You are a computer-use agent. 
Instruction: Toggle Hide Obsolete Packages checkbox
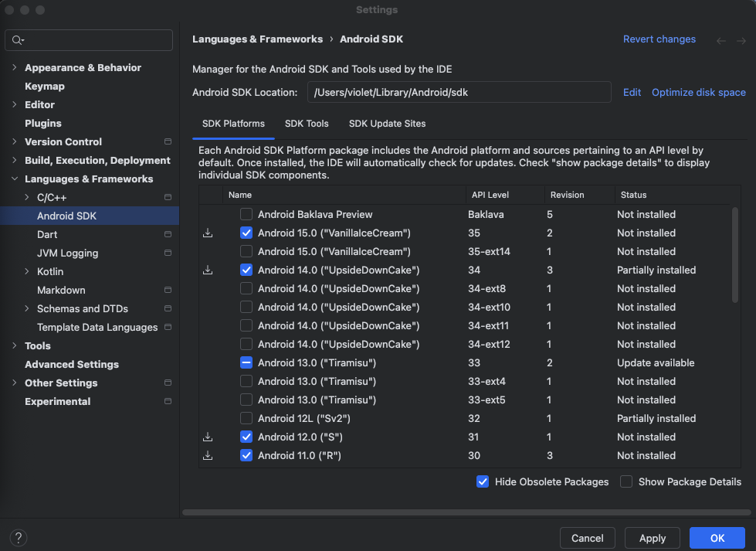[483, 481]
